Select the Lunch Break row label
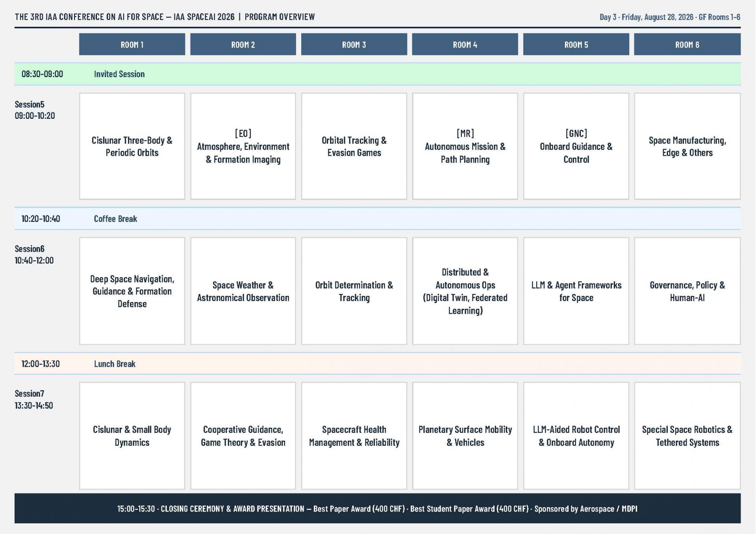 point(115,364)
